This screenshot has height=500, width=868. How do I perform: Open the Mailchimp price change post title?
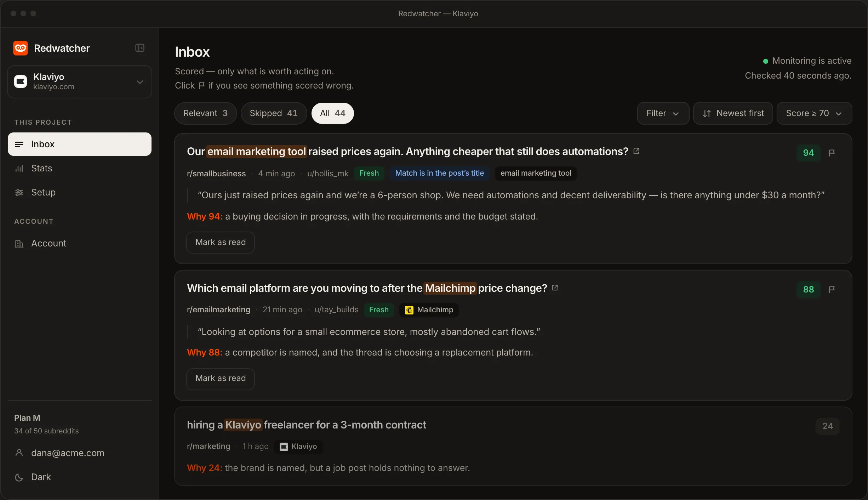(367, 288)
